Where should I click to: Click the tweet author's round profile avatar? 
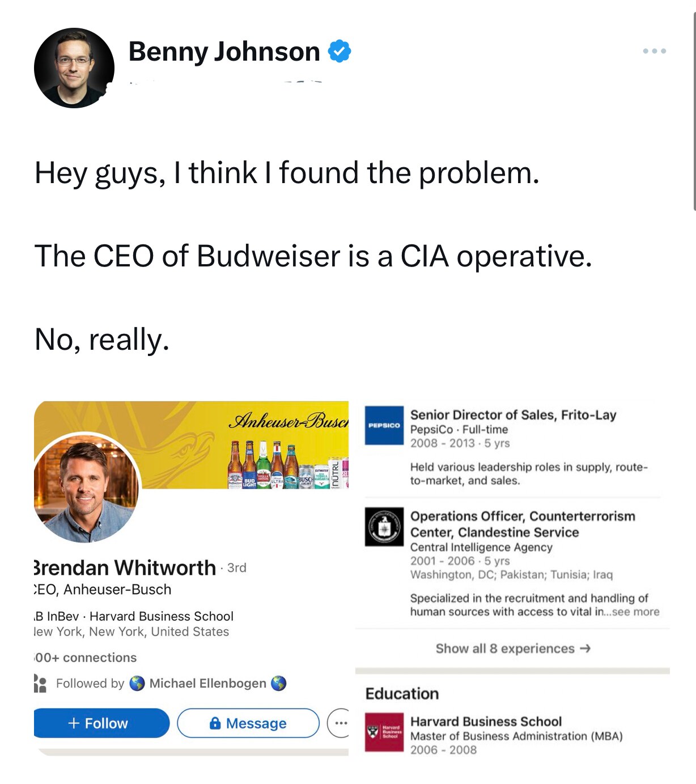click(x=74, y=68)
